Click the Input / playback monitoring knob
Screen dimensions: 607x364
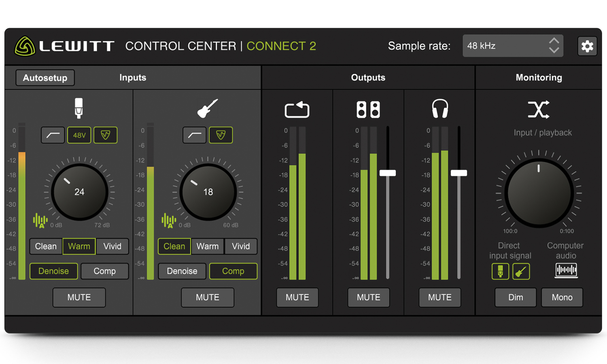click(539, 193)
